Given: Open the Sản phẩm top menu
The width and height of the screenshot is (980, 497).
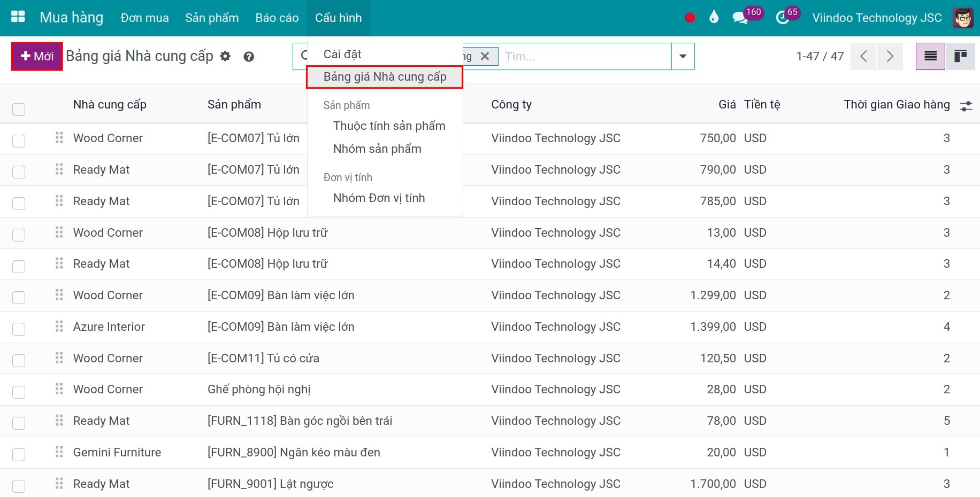Looking at the screenshot, I should tap(212, 18).
